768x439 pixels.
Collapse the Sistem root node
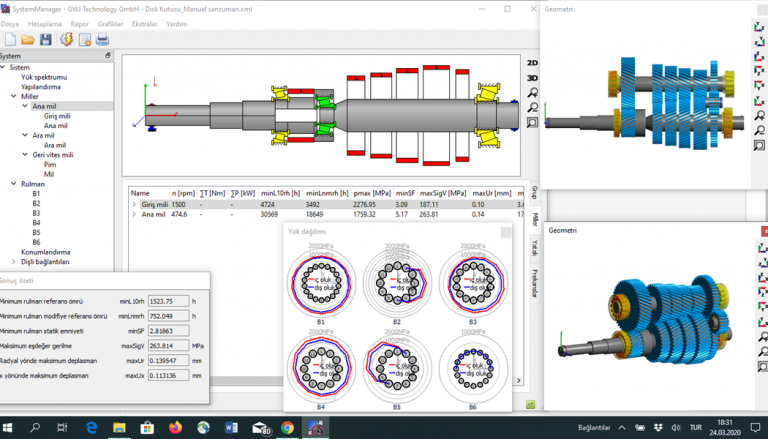pos(3,67)
